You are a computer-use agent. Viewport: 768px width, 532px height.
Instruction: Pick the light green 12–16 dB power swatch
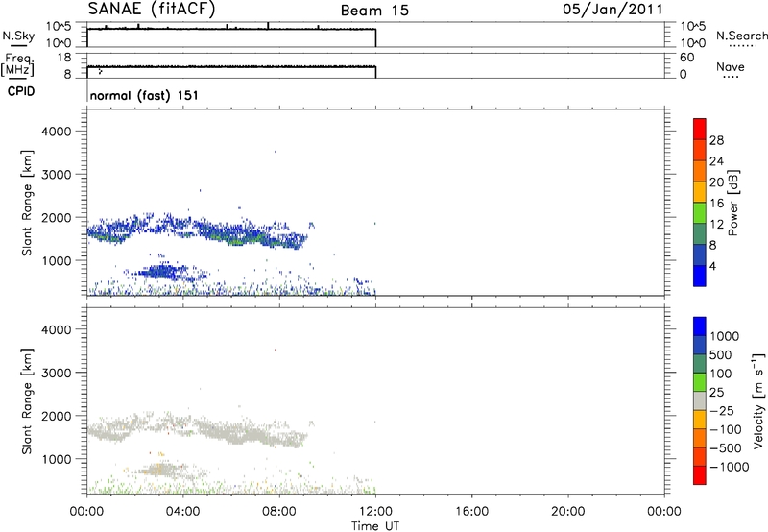pyautogui.click(x=700, y=212)
